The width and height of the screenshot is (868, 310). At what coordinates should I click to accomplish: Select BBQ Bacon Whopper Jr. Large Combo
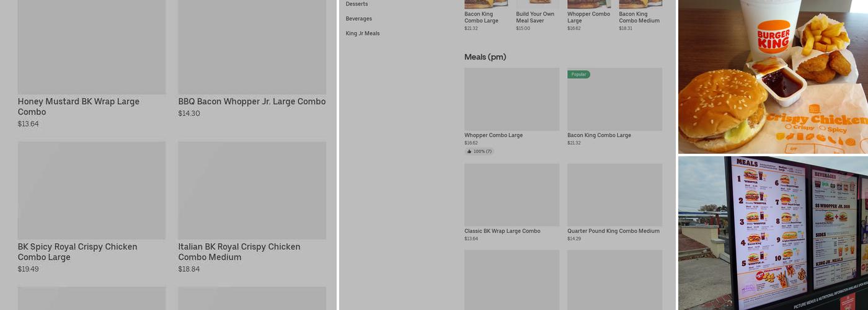(252, 102)
